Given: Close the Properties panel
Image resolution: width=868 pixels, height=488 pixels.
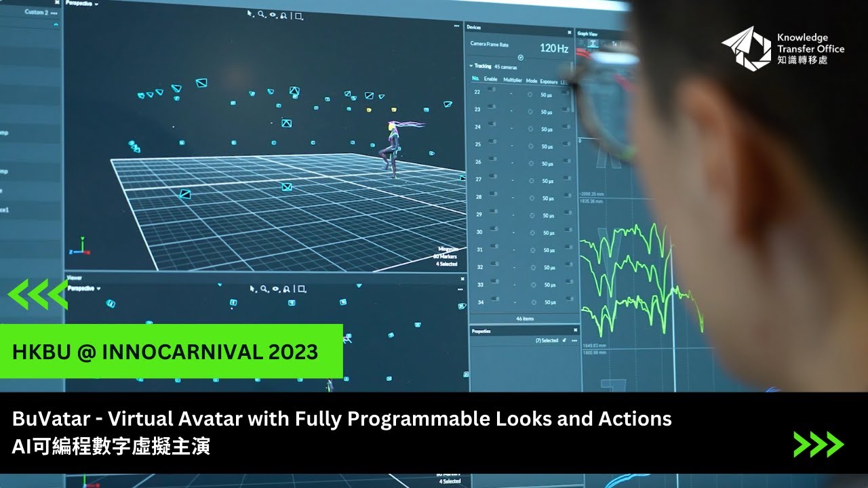Looking at the screenshot, I should pyautogui.click(x=575, y=330).
